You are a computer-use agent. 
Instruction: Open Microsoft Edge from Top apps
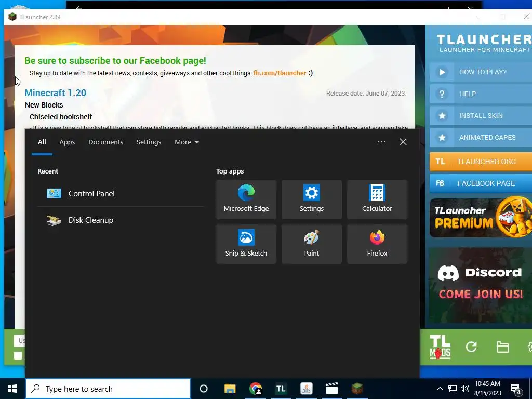[246, 199]
